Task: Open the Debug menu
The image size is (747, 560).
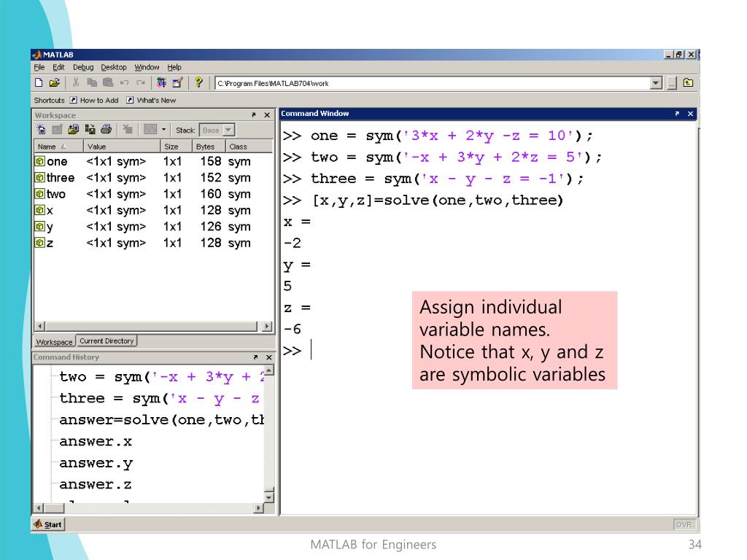Action: point(83,67)
